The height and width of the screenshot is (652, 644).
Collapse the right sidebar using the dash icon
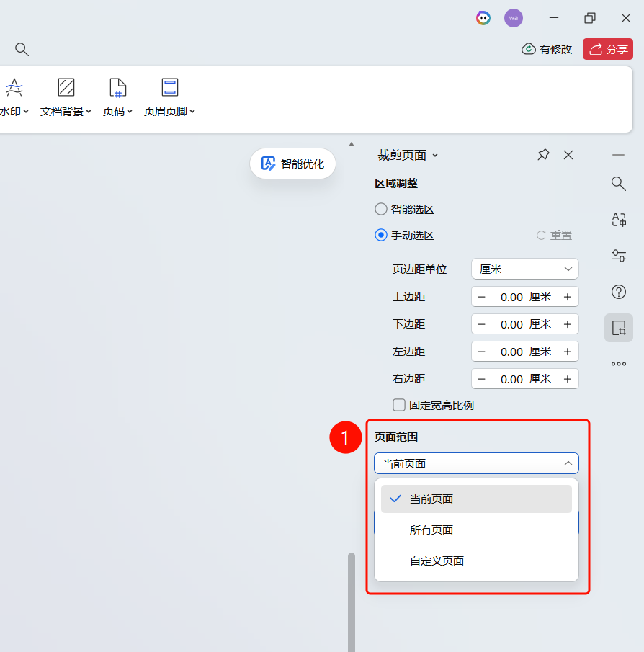(619, 155)
